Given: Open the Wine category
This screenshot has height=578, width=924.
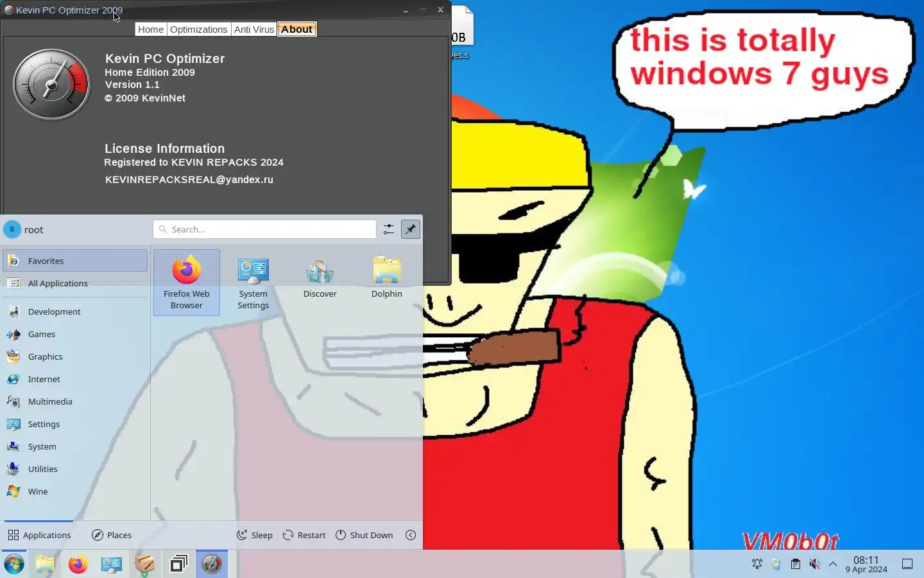Looking at the screenshot, I should coord(75,491).
